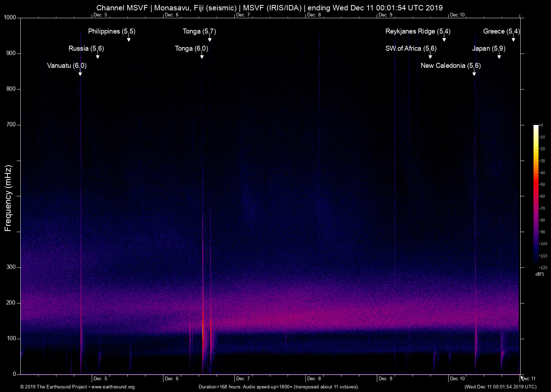
Task: Click Dec 11 on the bottom time axis
Action: coord(529,378)
